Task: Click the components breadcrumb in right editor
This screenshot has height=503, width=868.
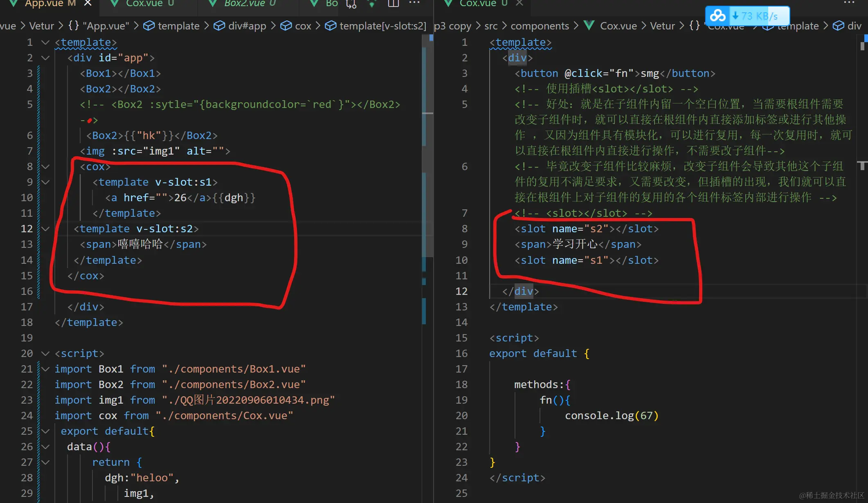Action: (540, 26)
